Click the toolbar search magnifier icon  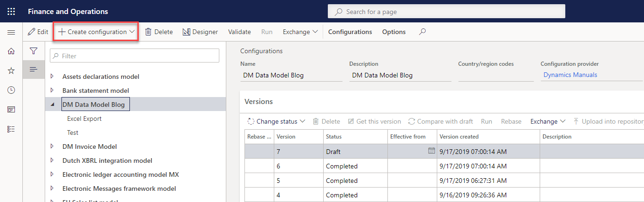tap(422, 32)
